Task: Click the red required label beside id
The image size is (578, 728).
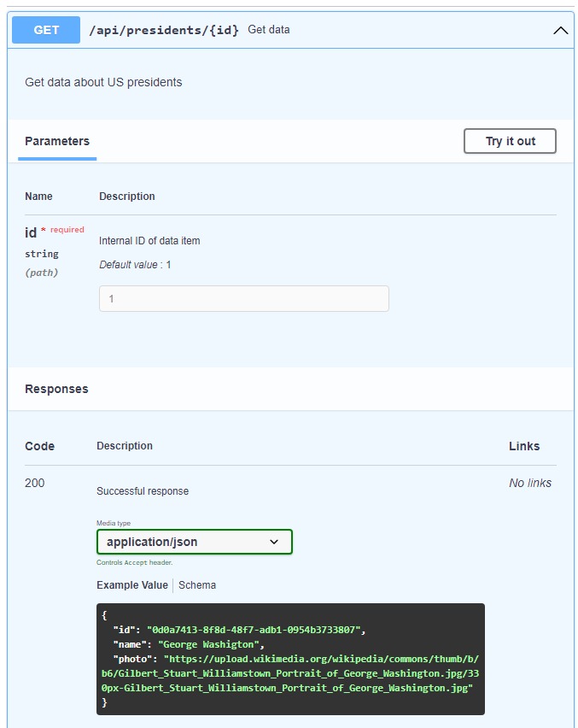Action: pos(67,230)
